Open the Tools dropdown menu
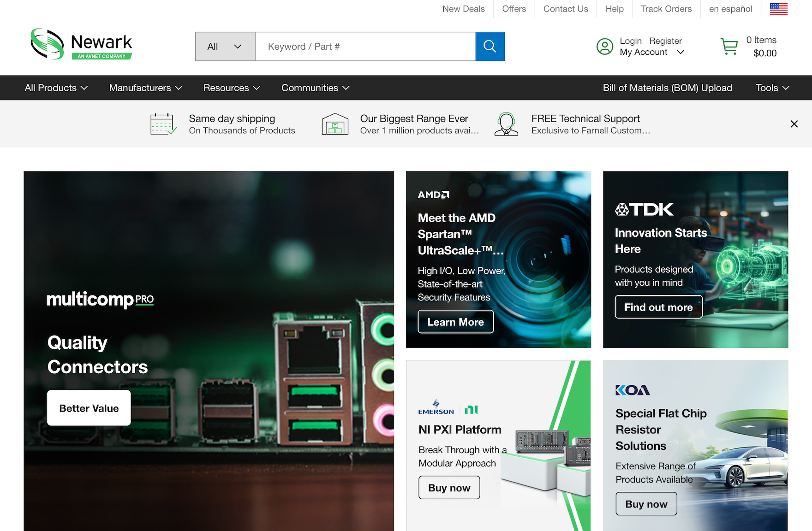The image size is (812, 531). click(x=772, y=88)
